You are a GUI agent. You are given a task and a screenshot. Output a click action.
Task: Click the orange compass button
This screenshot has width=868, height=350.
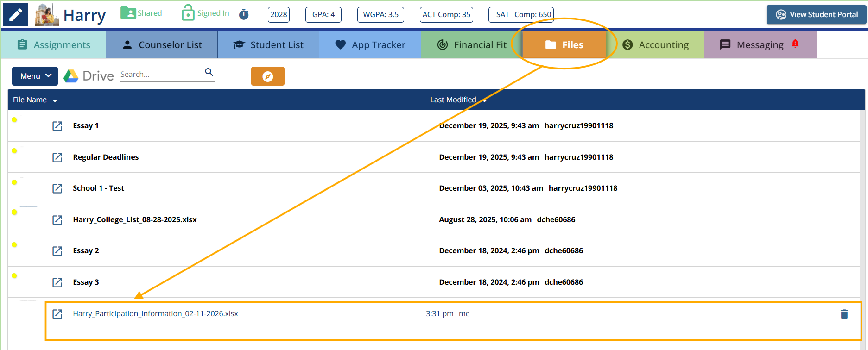coord(267,76)
